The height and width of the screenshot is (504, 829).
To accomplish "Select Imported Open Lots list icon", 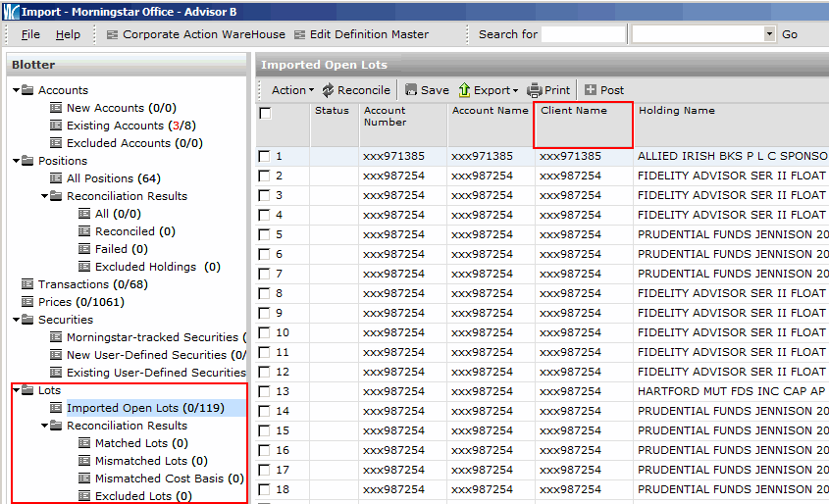I will (56, 408).
